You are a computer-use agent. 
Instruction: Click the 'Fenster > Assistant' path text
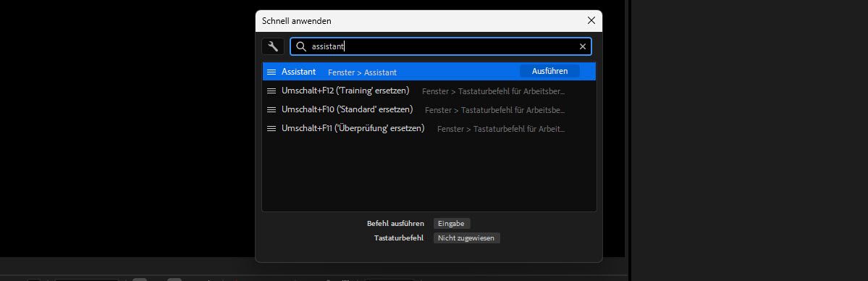pos(362,72)
